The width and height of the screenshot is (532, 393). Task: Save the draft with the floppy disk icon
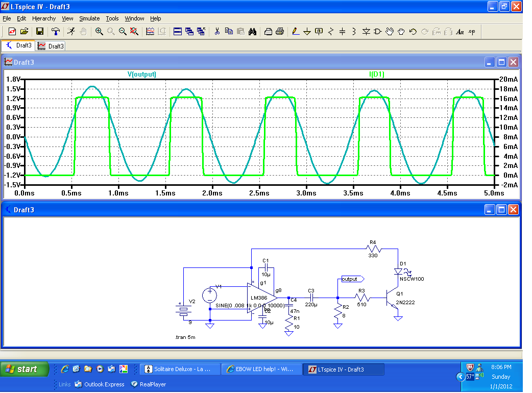click(40, 32)
